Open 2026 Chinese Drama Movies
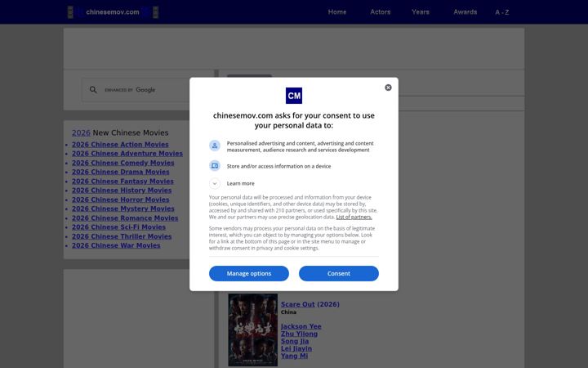The image size is (588, 368). click(121, 172)
